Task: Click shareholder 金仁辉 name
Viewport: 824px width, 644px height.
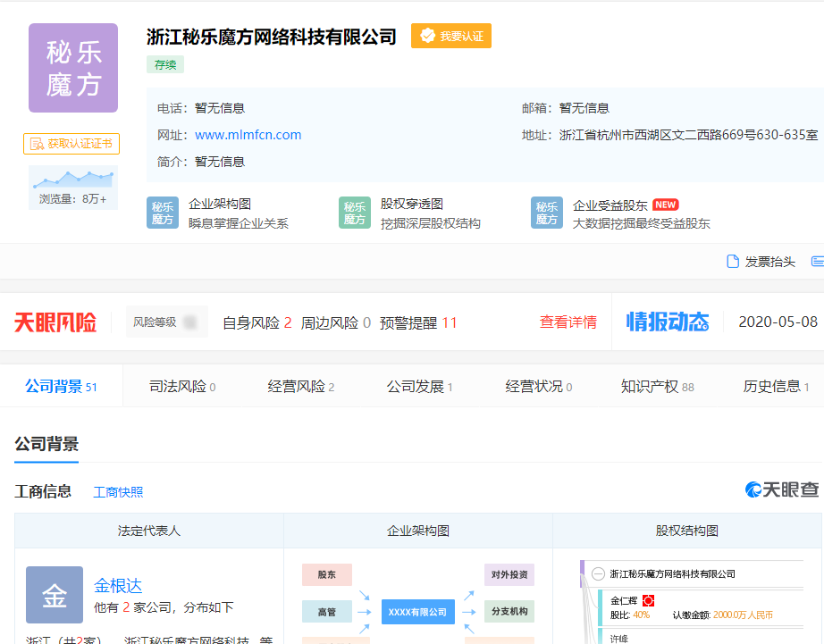Action: (x=624, y=600)
